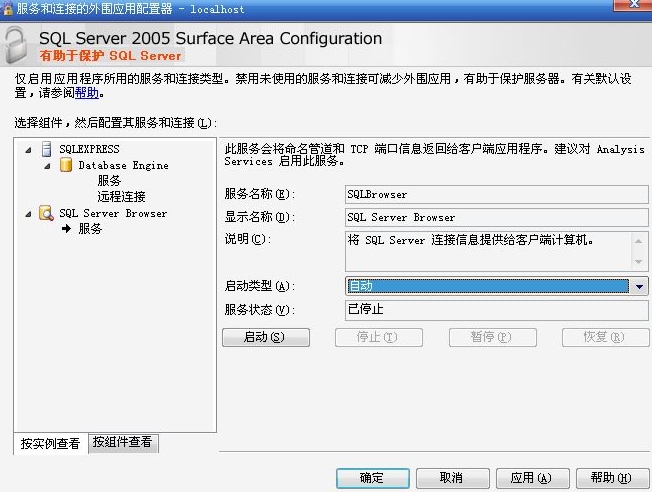This screenshot has height=492, width=652.
Task: Click the 停止(T) button
Action: coord(378,337)
